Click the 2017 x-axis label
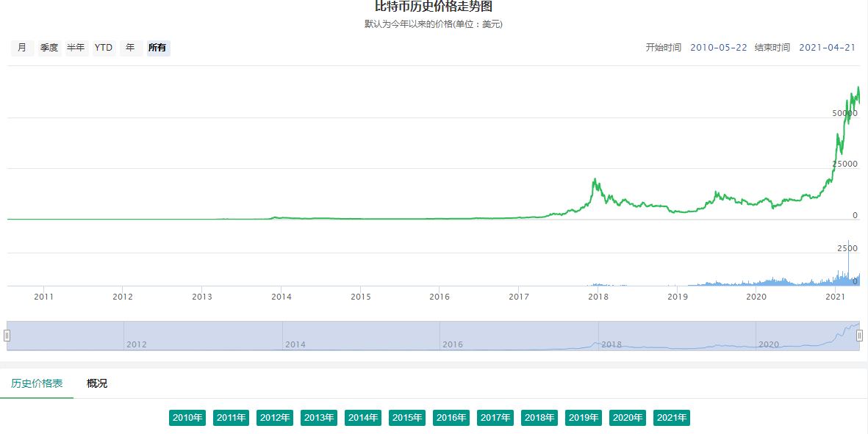This screenshot has width=868, height=434. pos(519,297)
